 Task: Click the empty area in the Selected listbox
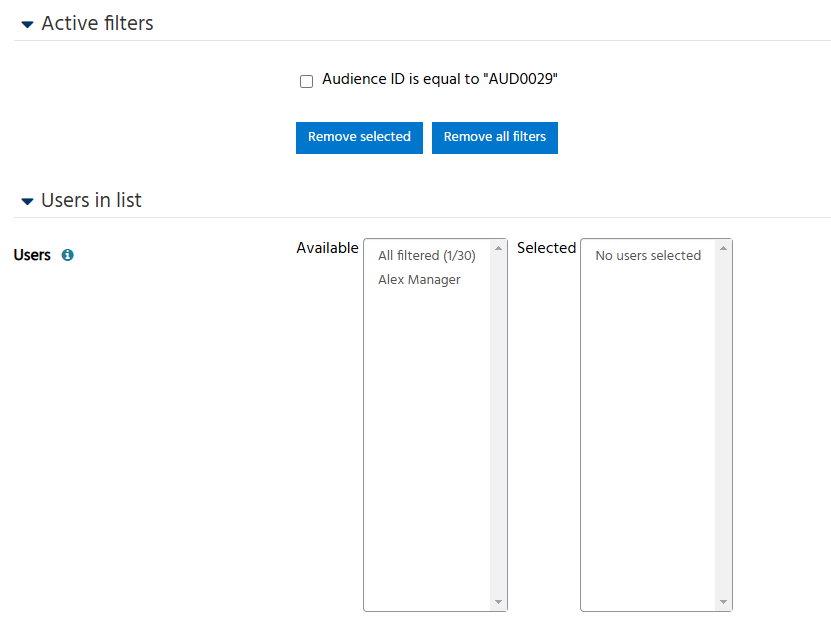pos(647,430)
